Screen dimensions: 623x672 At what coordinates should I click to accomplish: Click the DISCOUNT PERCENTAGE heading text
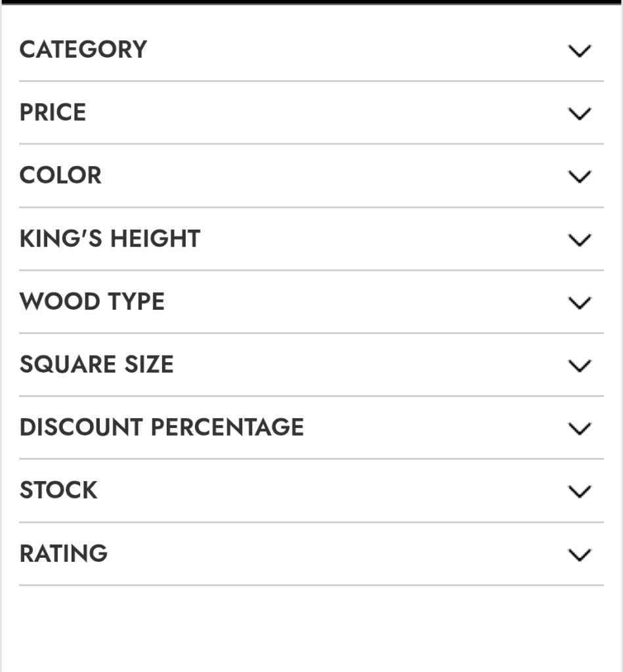(161, 428)
